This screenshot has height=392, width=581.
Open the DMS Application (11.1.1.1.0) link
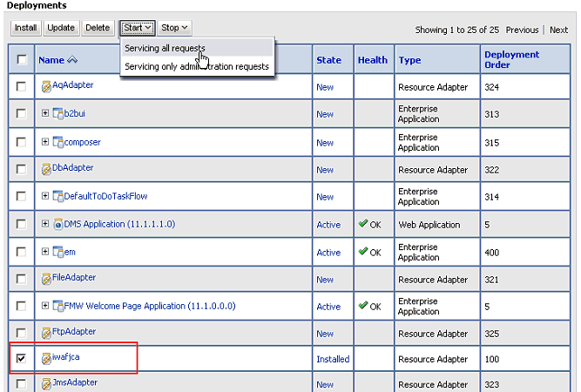119,224
